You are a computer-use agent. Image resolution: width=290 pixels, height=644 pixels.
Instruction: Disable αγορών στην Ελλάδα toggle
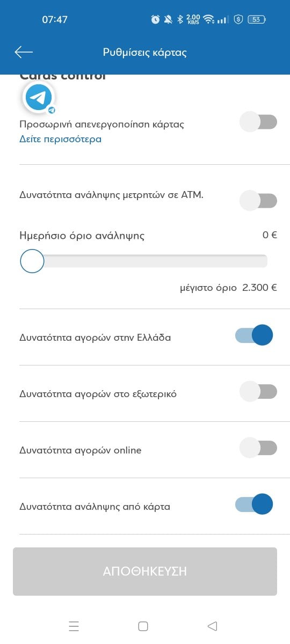[x=255, y=335]
